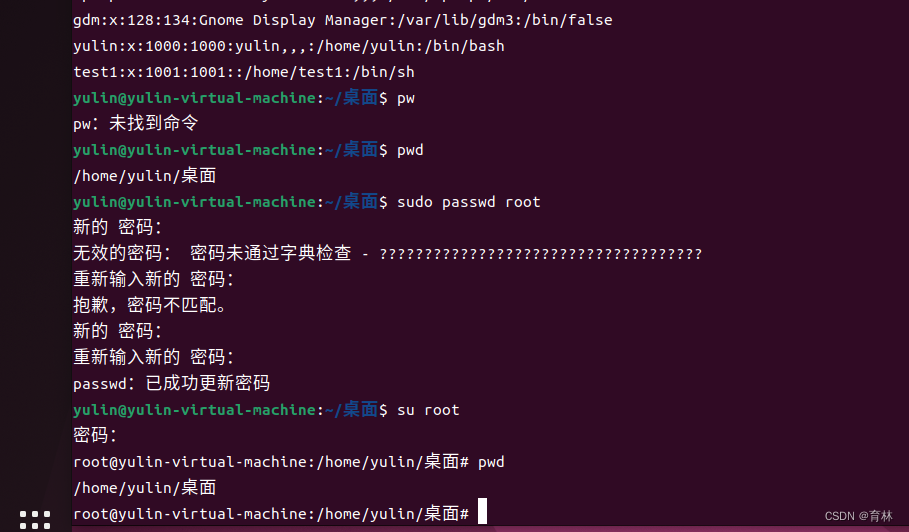Open the Show Applications grid icon
909x532 pixels.
click(x=35, y=518)
